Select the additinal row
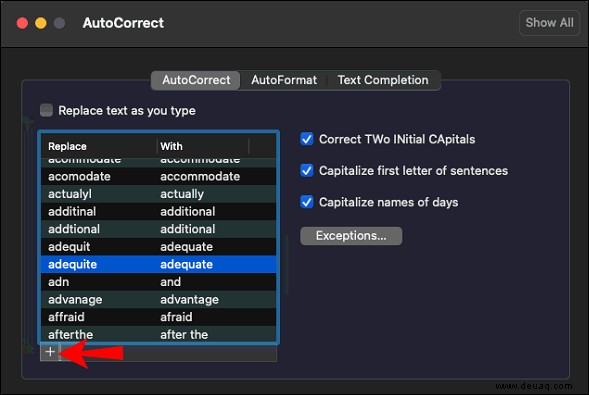589x395 pixels. 159,212
